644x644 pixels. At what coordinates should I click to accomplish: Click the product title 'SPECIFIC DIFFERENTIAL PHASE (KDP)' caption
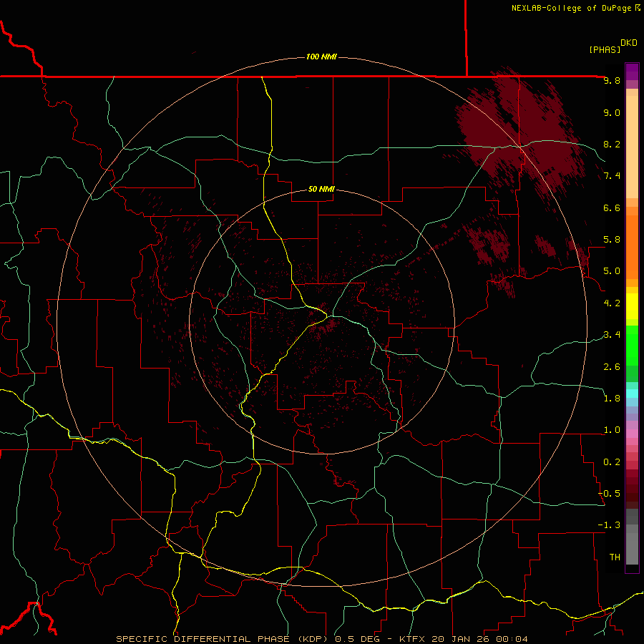click(x=223, y=639)
